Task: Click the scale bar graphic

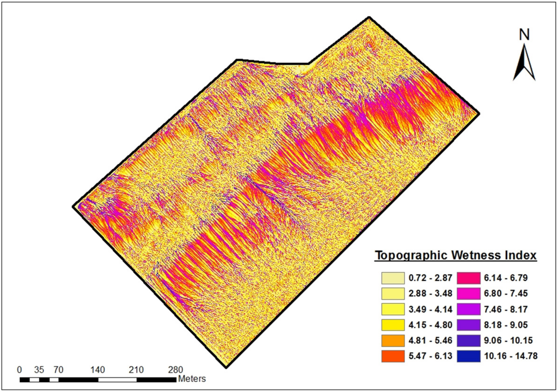Action: click(98, 380)
